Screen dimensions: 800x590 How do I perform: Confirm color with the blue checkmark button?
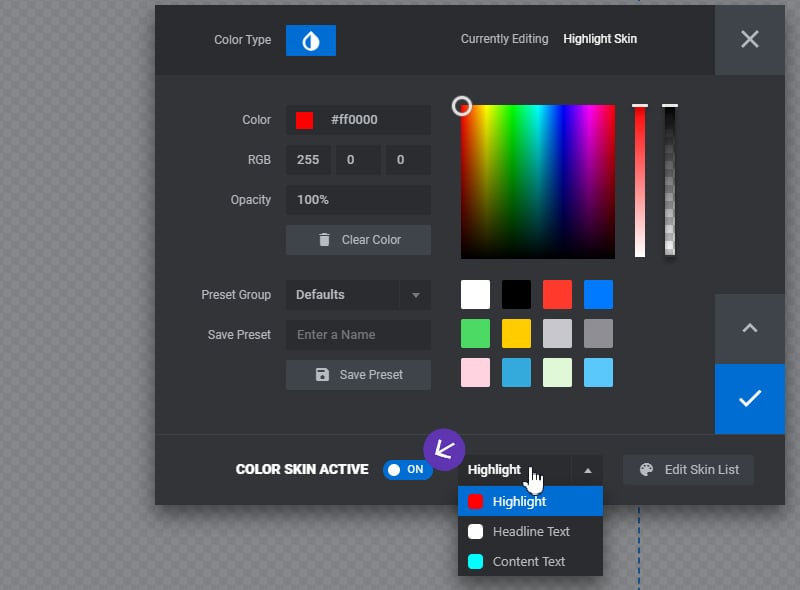(749, 399)
